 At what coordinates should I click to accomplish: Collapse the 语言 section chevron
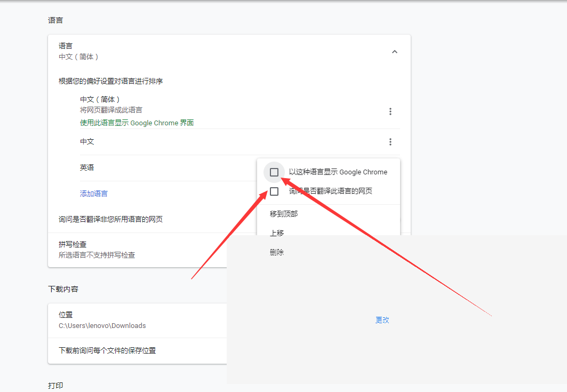point(395,52)
